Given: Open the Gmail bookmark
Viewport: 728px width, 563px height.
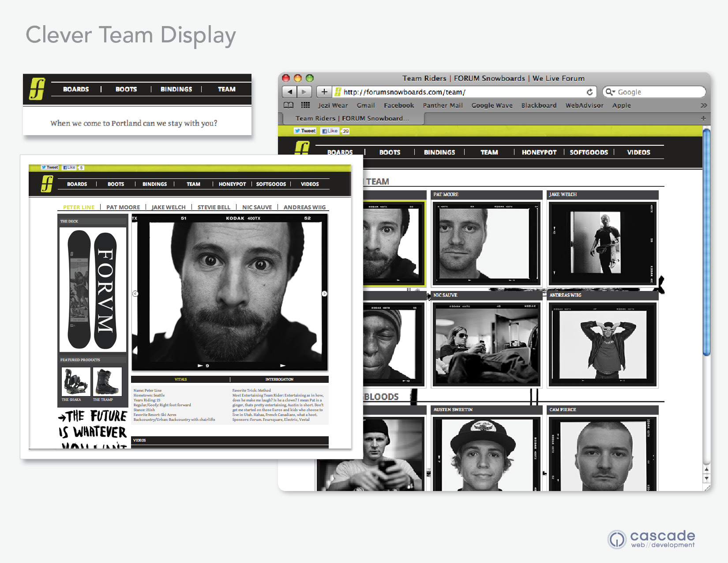Looking at the screenshot, I should click(x=366, y=106).
